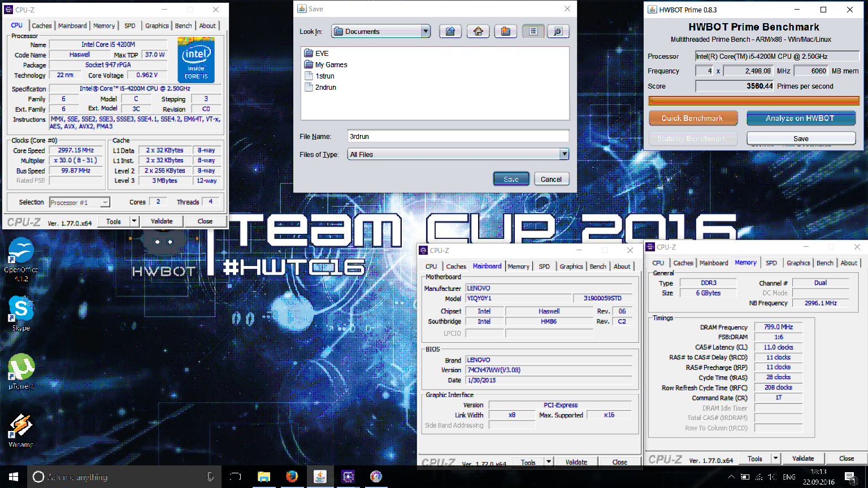
Task: Open the Winamp desktop shortcut
Action: [x=21, y=430]
